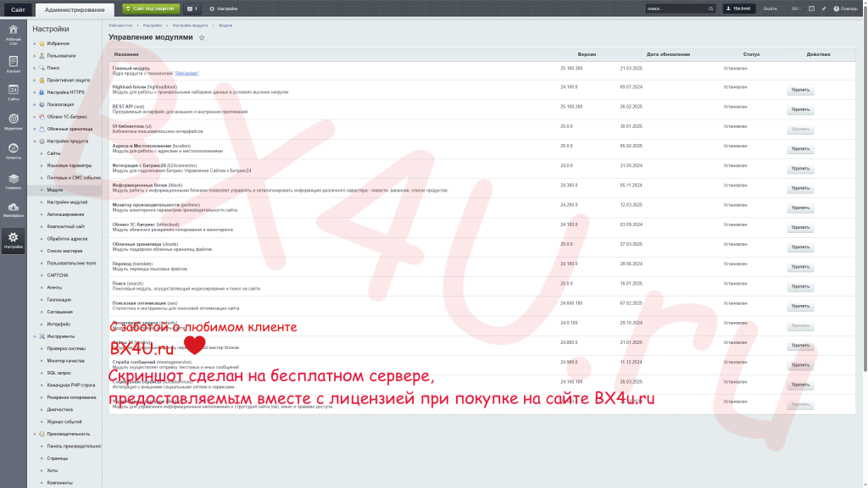The image size is (868, 488).
Task: Open Журнал событий under Инструменты
Action: pyautogui.click(x=64, y=422)
